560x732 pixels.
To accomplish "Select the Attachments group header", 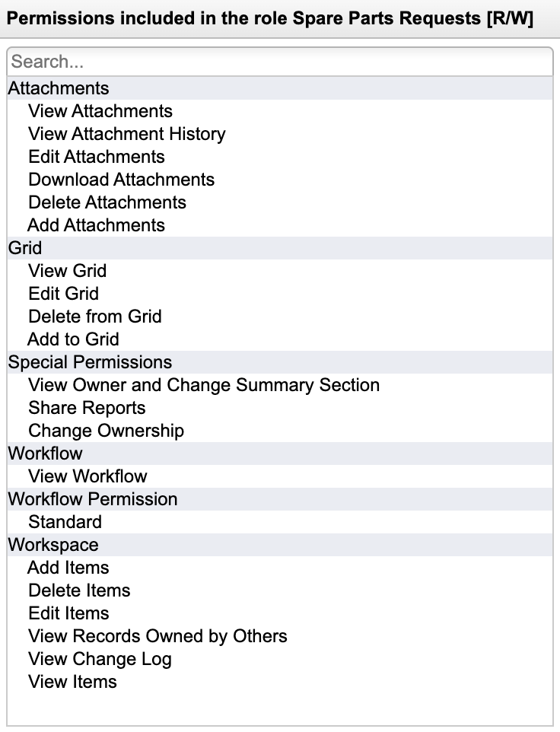I will [59, 88].
